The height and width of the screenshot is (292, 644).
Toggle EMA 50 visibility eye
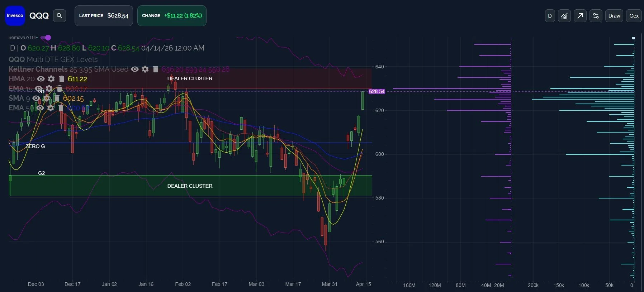point(40,108)
